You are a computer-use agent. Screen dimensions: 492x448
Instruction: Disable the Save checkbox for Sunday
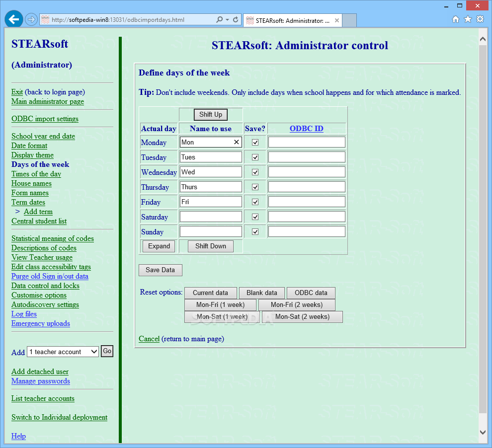255,231
